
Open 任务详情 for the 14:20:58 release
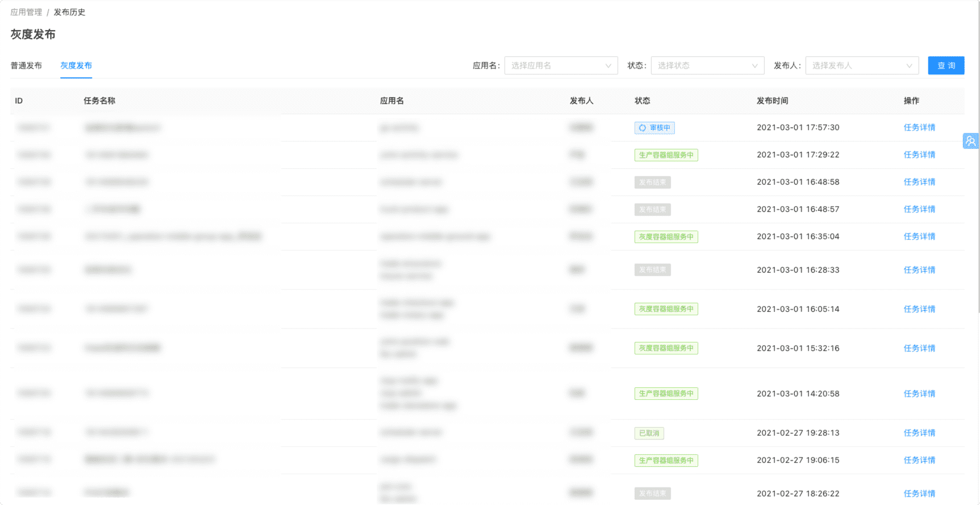[x=919, y=394]
